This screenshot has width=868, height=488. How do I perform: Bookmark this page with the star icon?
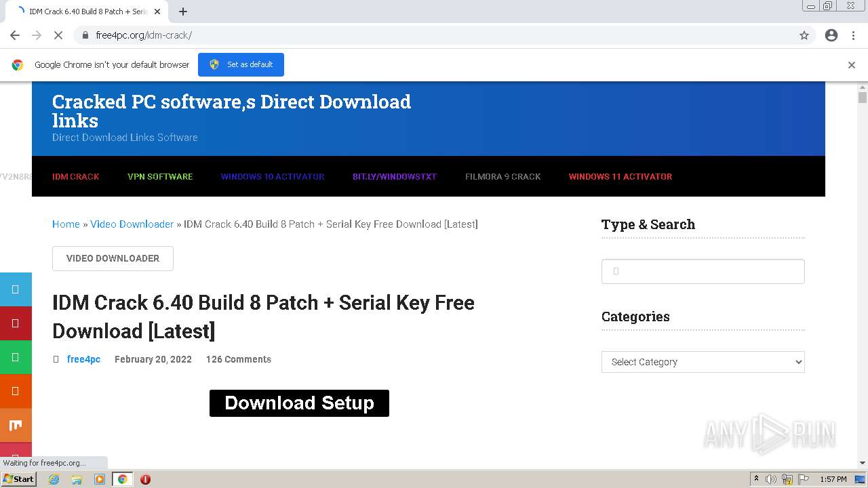coord(804,35)
